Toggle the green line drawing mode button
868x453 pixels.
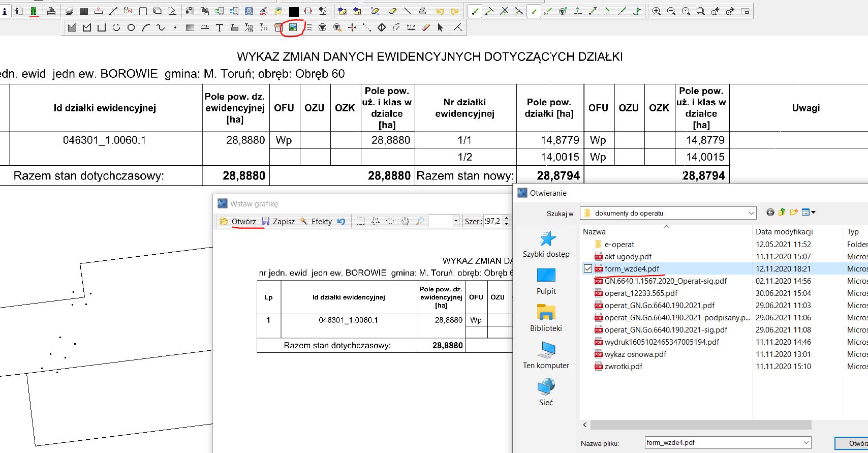(534, 11)
